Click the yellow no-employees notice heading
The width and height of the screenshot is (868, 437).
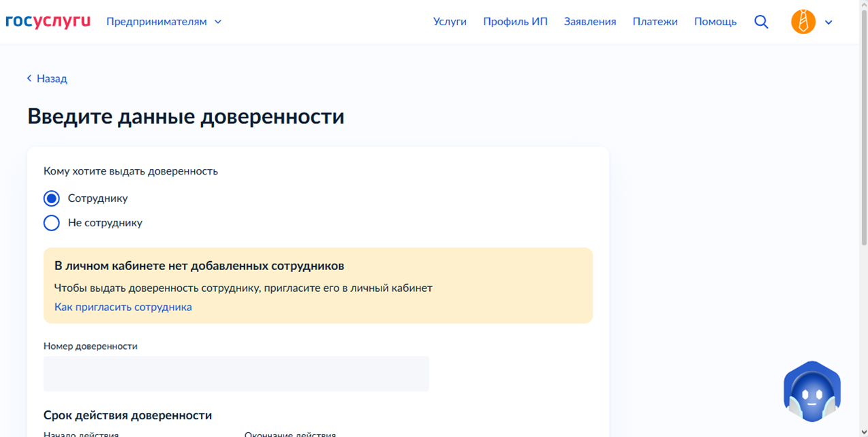(199, 266)
